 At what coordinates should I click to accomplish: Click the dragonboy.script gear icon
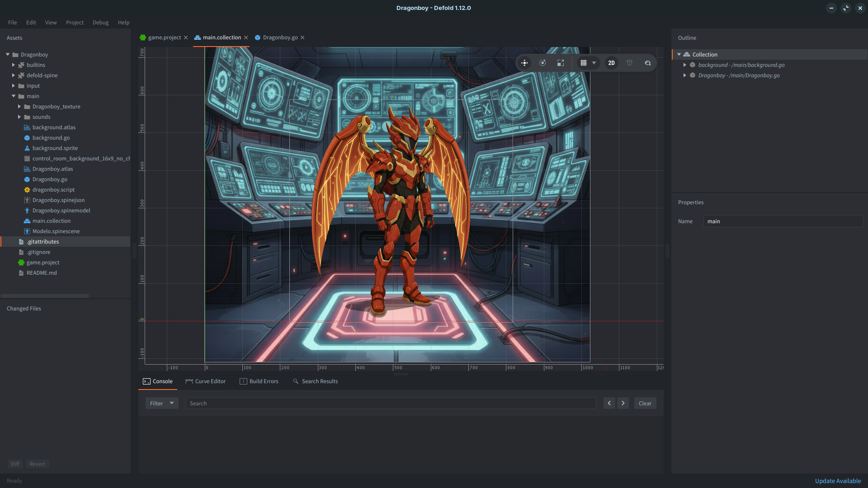click(27, 190)
